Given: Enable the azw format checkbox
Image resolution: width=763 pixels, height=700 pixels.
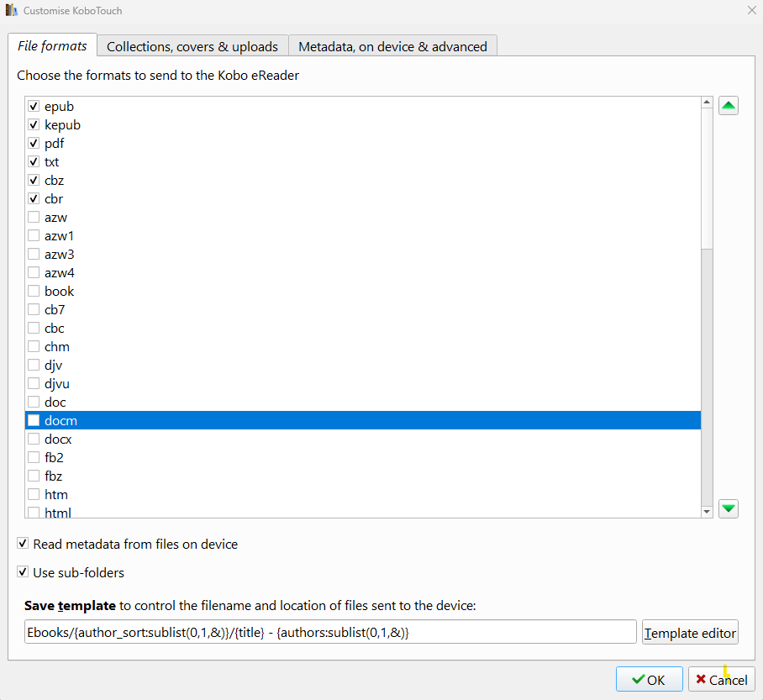Looking at the screenshot, I should click(34, 217).
